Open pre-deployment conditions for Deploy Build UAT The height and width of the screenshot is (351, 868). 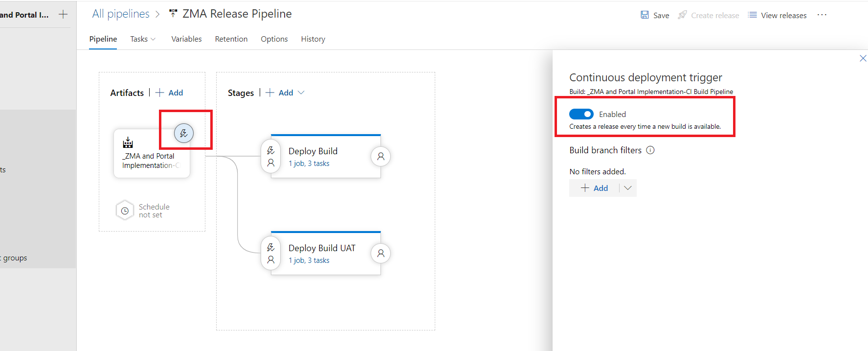tap(271, 254)
